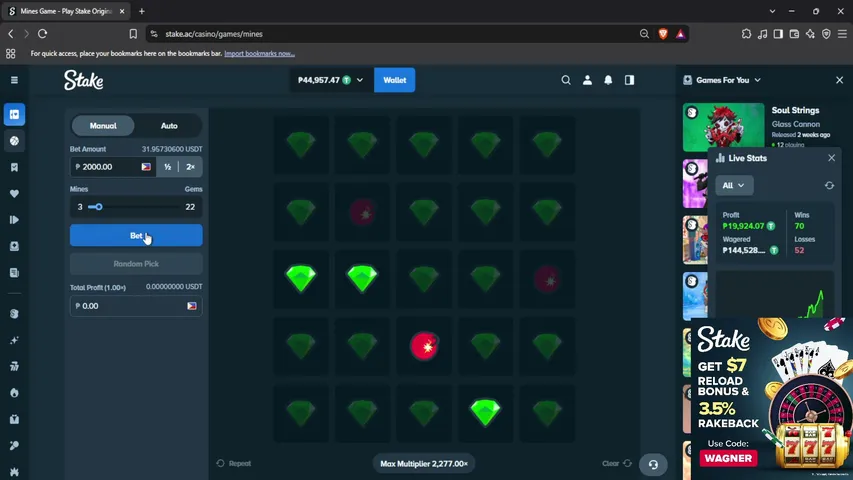Click the Max Multiplier 2,277.00× label
Screen dimensions: 853x480
point(424,464)
